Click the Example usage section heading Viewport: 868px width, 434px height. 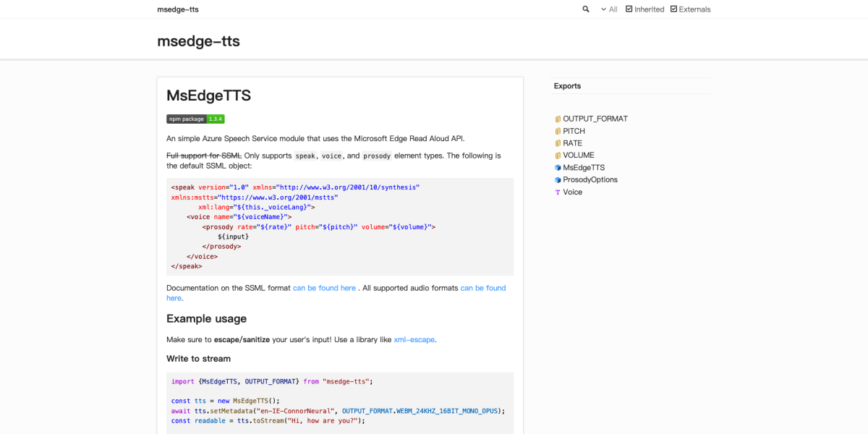coord(206,319)
